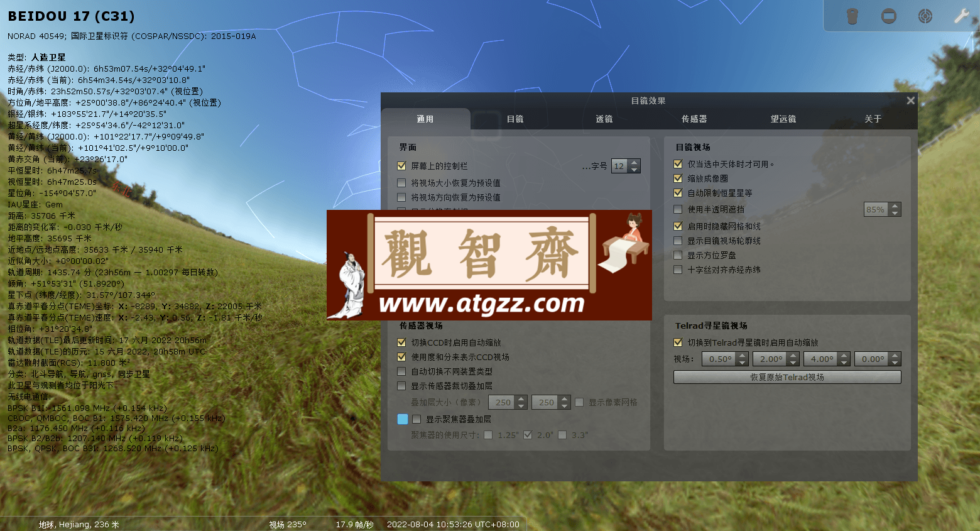Check 十字丝对齐赤经赤纬 option

click(678, 270)
